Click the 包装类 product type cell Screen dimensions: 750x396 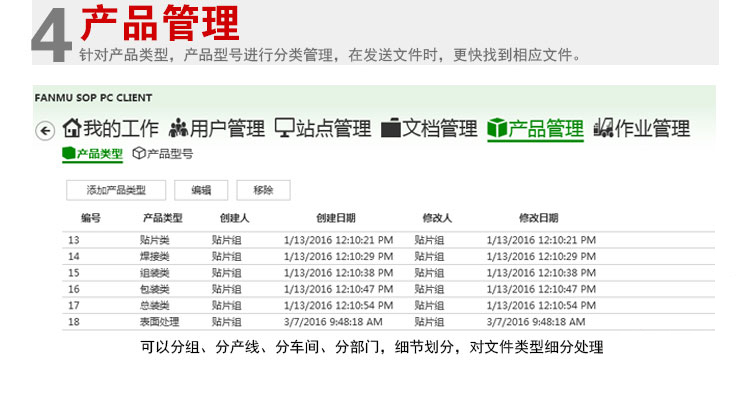[x=154, y=289]
